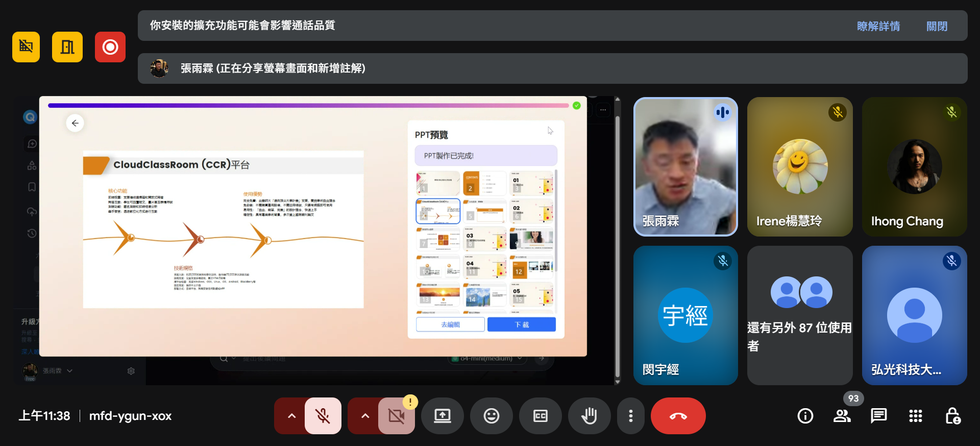Screen dimensions: 980x446
Task: Select slide thumbnail 8 labeled 03
Action: pos(485,239)
